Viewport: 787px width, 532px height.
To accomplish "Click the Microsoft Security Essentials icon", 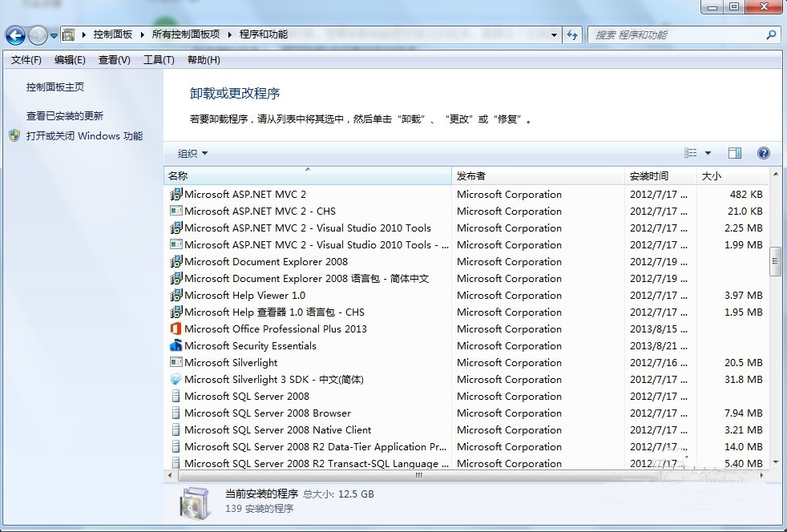I will tap(176, 345).
